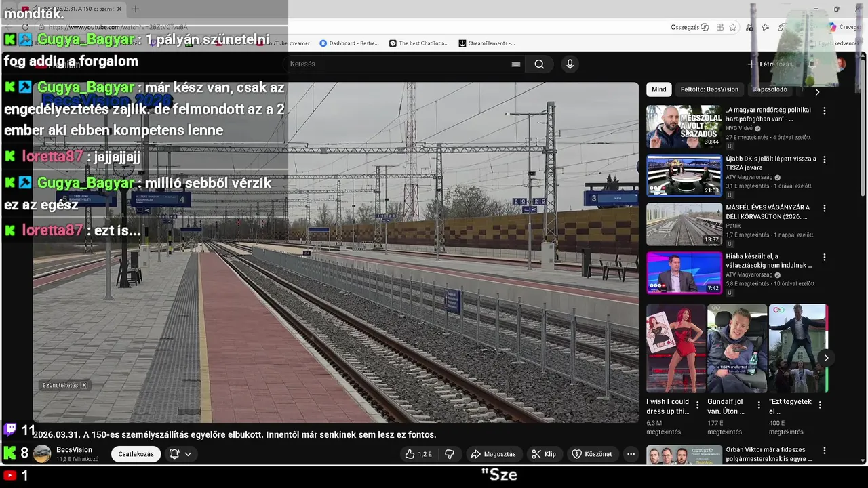Click the video player to pause playback
Viewport: 868px width, 488px height.
tap(336, 253)
